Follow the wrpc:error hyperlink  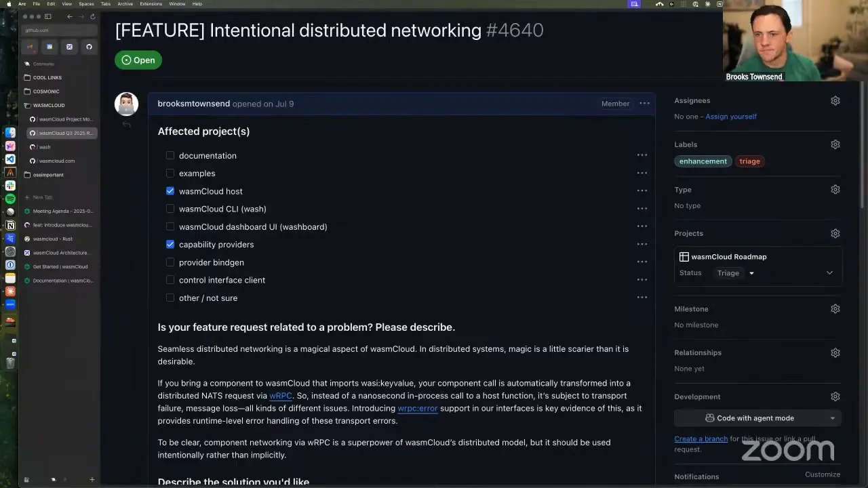tap(418, 408)
